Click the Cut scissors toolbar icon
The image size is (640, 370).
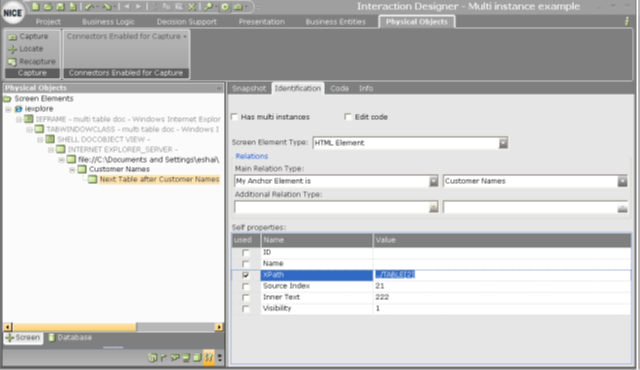coord(155,7)
